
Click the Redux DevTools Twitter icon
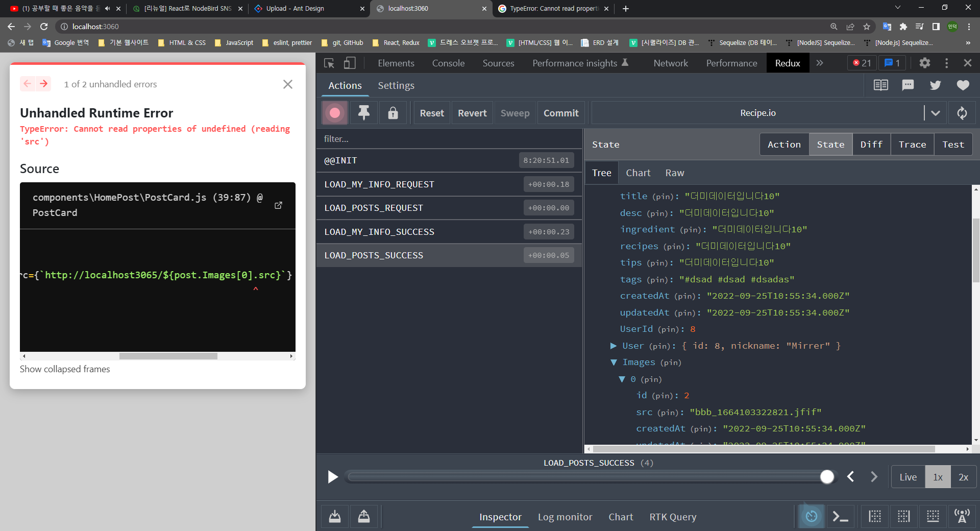point(936,85)
